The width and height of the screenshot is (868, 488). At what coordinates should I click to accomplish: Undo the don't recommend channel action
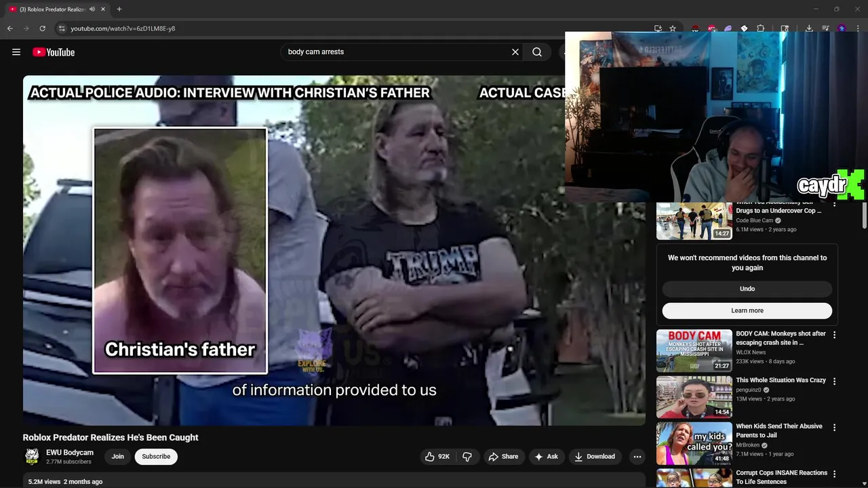747,289
